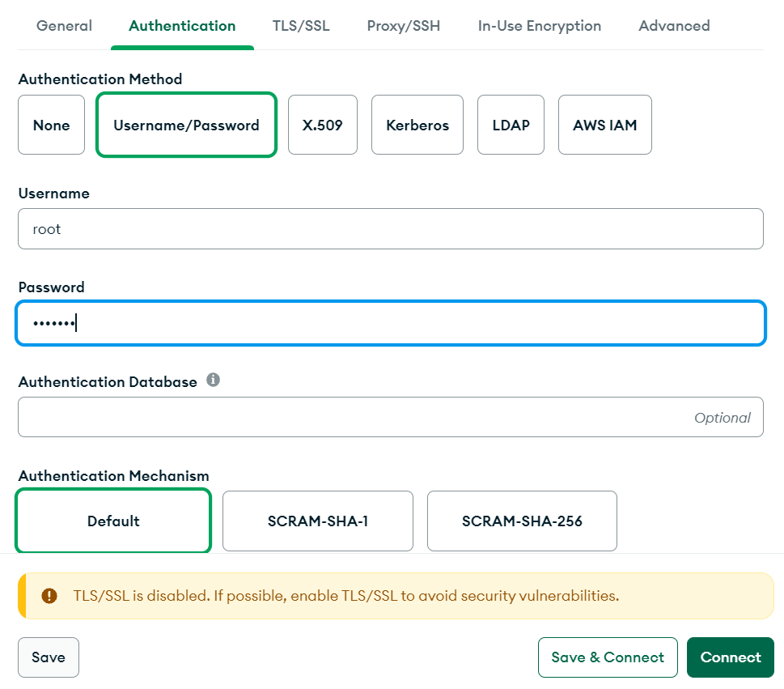784x689 pixels.
Task: Click the TLS/SSL warning exclamation icon
Action: (49, 596)
